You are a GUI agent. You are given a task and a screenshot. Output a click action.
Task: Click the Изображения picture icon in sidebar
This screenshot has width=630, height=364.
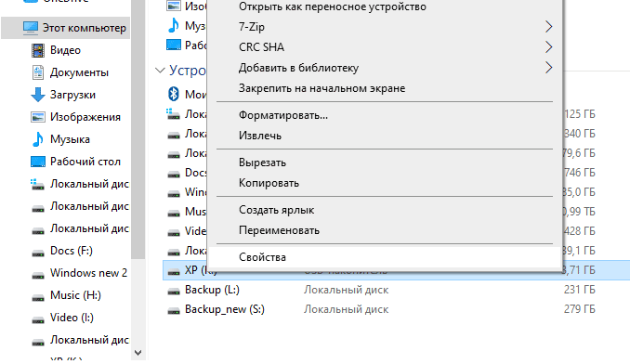[38, 117]
